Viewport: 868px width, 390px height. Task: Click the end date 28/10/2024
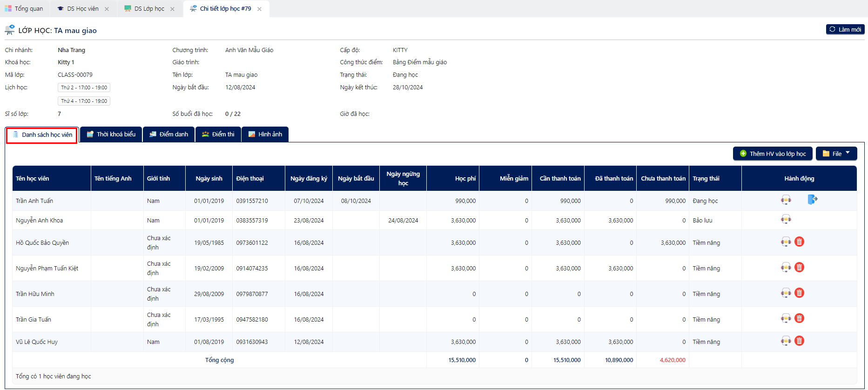pos(408,87)
